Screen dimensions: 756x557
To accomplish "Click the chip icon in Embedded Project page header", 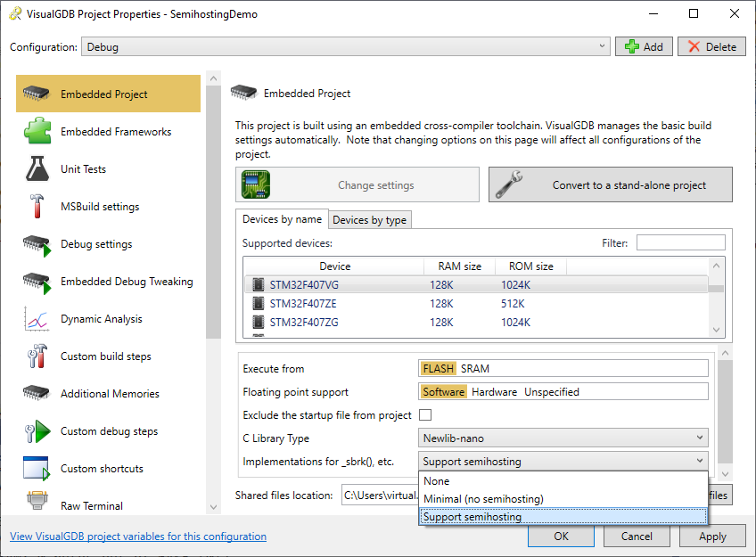I will 244,92.
